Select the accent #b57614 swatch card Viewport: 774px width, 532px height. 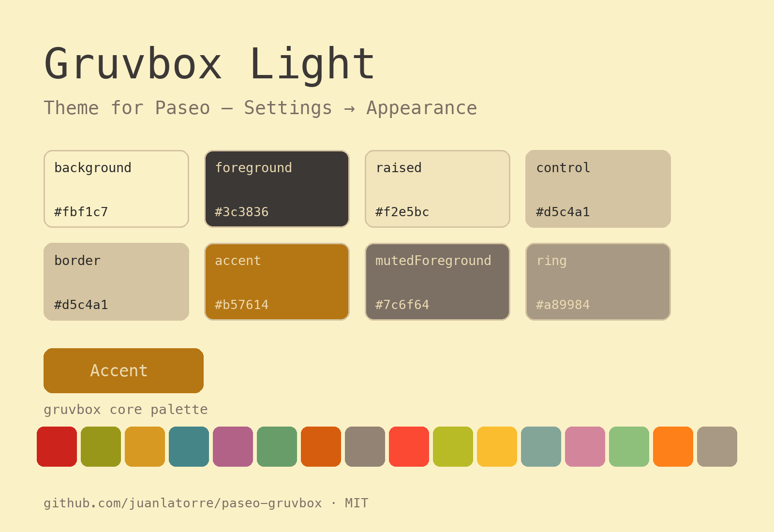277,281
